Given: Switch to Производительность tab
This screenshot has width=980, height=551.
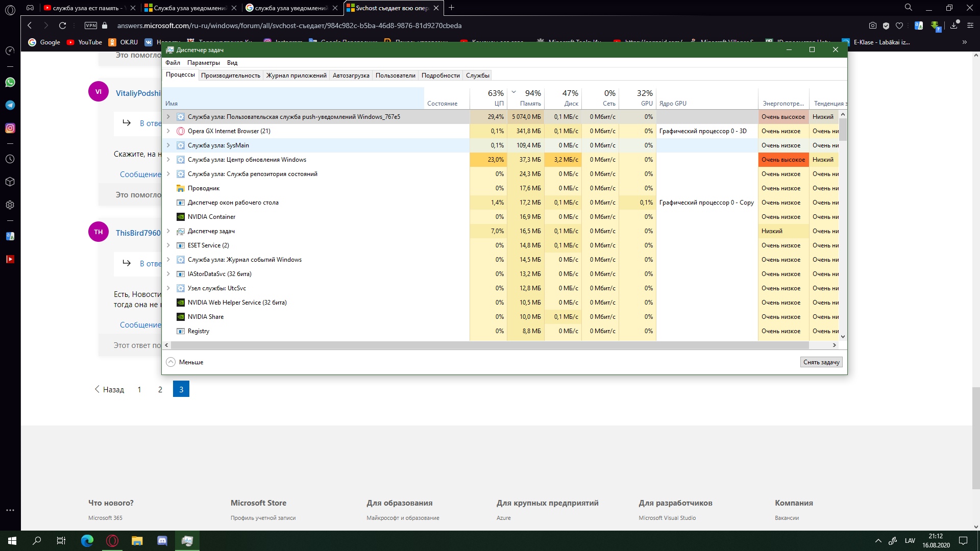Looking at the screenshot, I should (231, 76).
